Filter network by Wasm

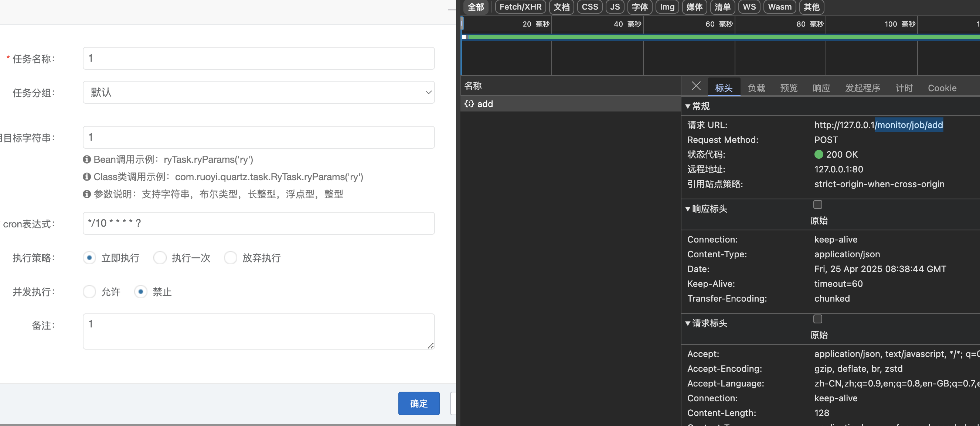pos(780,7)
